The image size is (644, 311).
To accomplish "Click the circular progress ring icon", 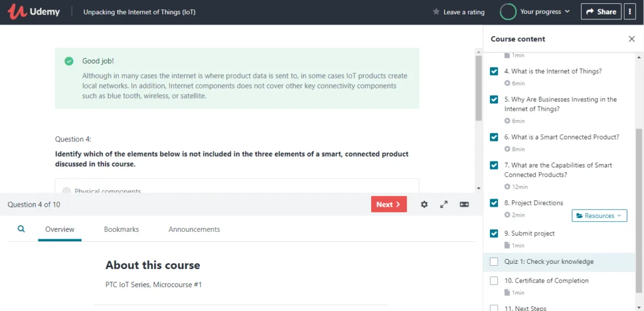I will point(508,12).
